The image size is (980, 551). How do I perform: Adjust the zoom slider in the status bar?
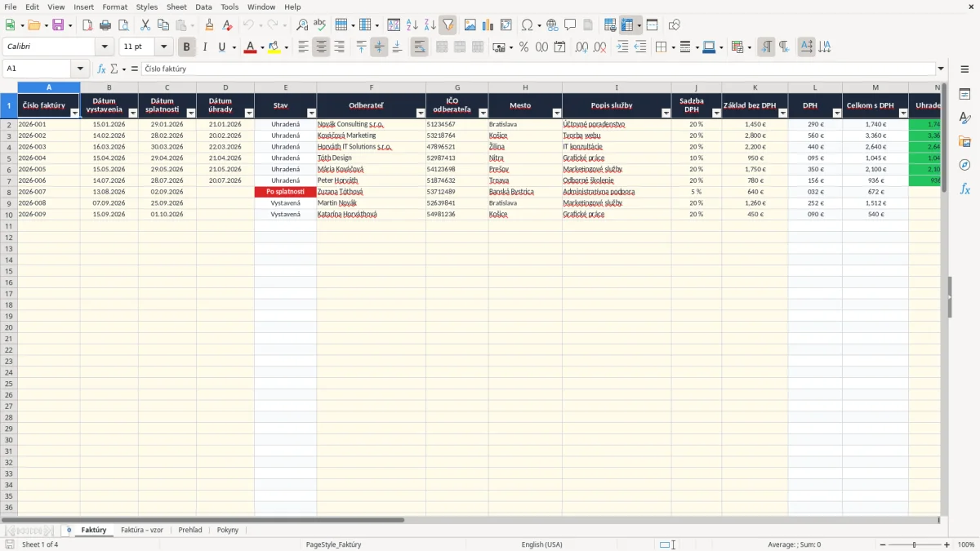pyautogui.click(x=914, y=544)
